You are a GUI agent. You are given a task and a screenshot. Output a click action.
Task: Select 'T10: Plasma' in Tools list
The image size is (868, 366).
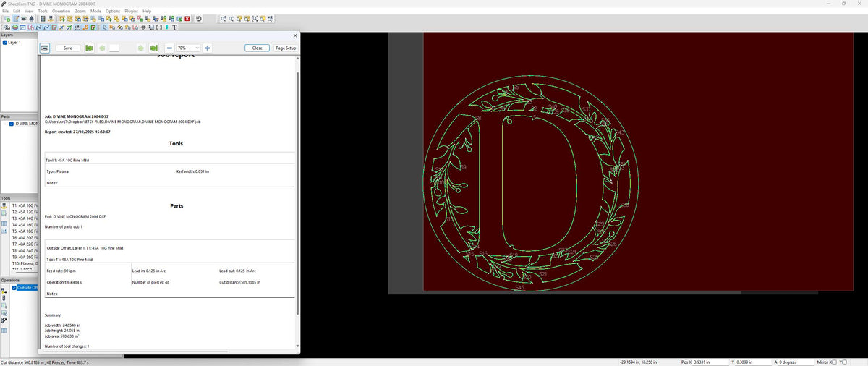(25, 263)
